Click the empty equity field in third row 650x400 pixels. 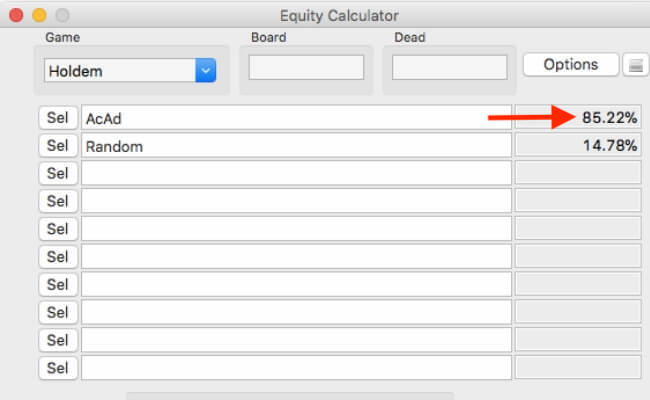coord(577,173)
